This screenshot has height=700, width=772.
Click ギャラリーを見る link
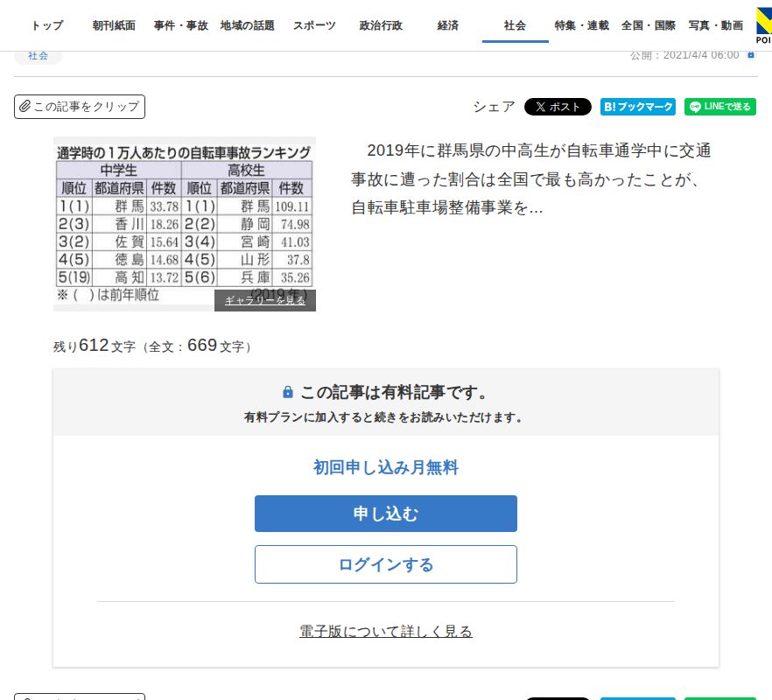265,300
